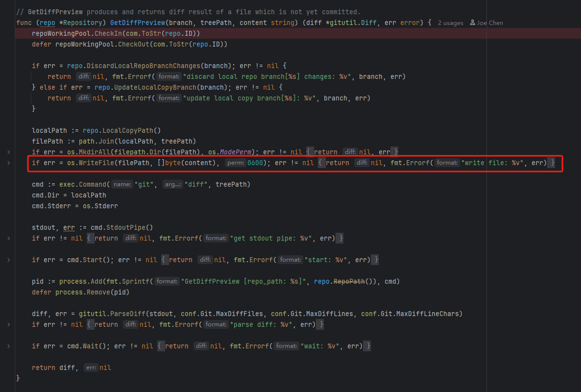Expand the gutter fold arrow on os.WriteFile line
Image resolution: width=581 pixels, height=392 pixels.
click(x=8, y=163)
